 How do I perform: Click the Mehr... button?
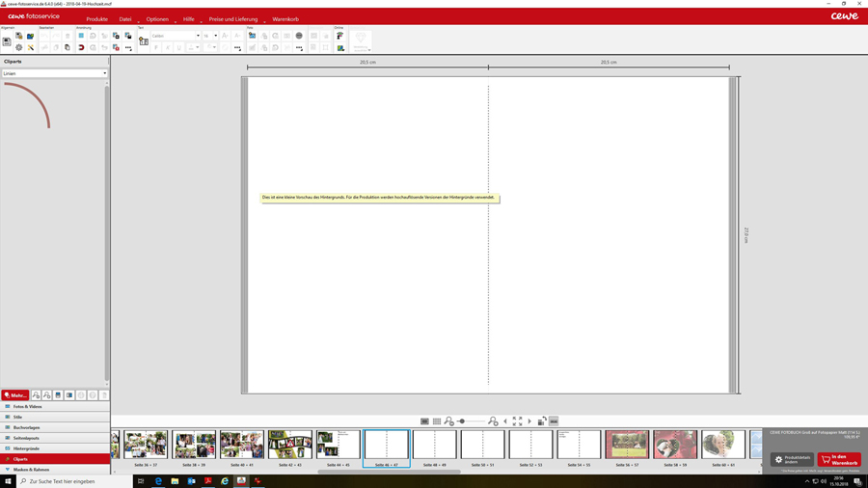pyautogui.click(x=14, y=395)
